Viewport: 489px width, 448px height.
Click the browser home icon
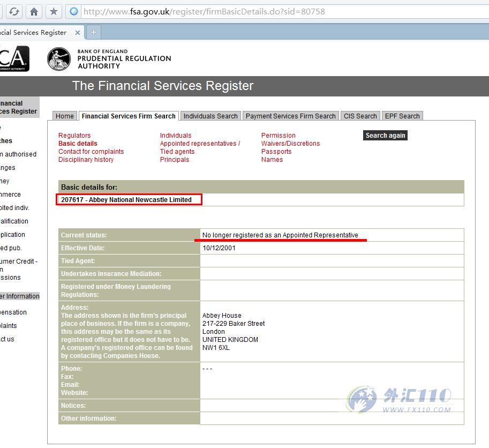pos(34,12)
